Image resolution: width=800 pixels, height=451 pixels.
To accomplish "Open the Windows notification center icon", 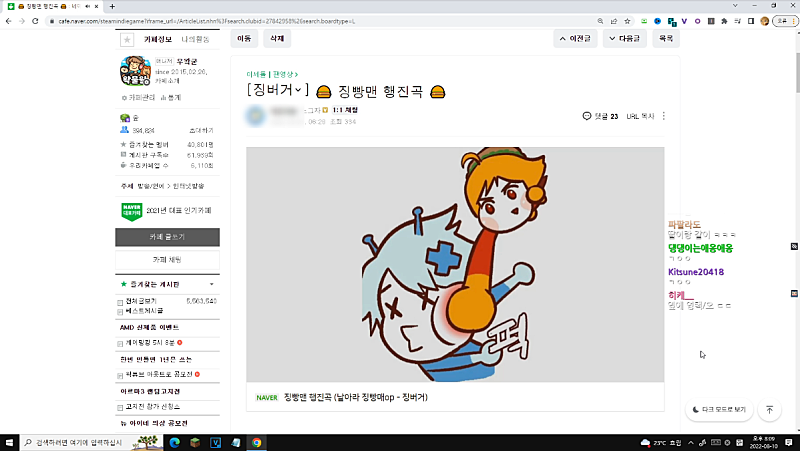I will pyautogui.click(x=789, y=442).
